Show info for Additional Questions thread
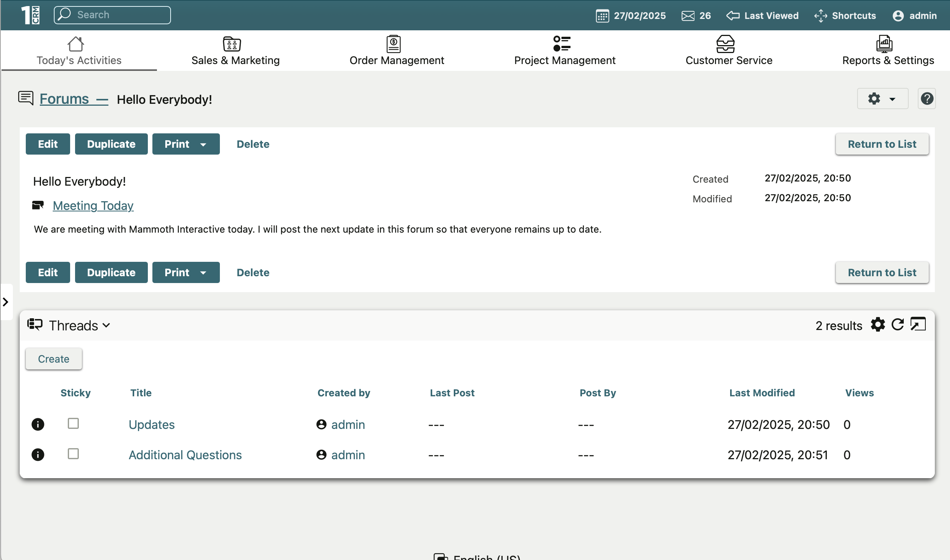 click(x=38, y=454)
